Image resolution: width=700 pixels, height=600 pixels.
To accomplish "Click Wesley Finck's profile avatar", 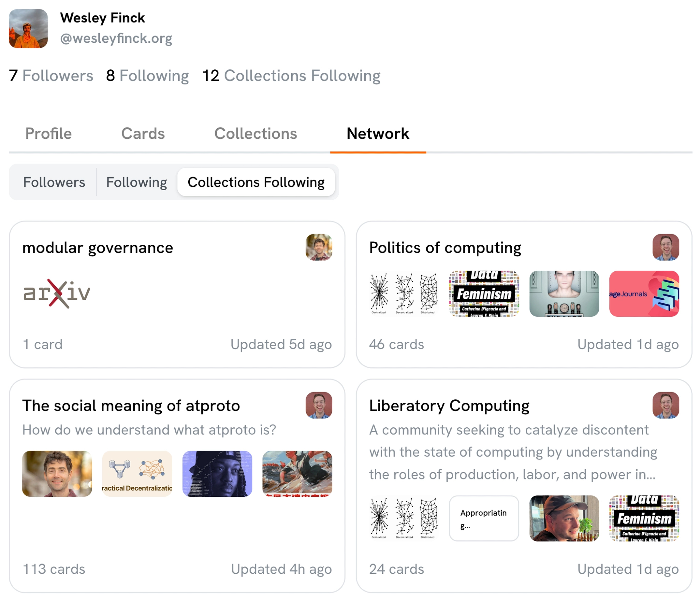I will 28,28.
